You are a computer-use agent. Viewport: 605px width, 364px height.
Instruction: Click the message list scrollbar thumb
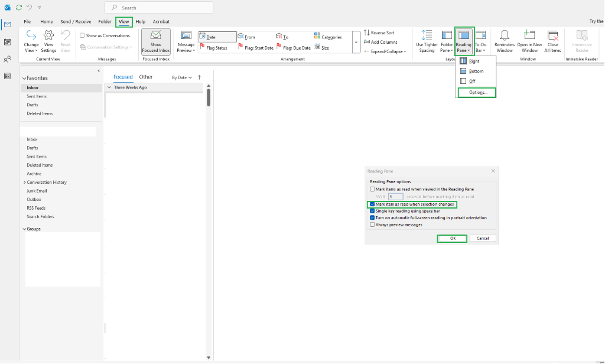[x=209, y=97]
